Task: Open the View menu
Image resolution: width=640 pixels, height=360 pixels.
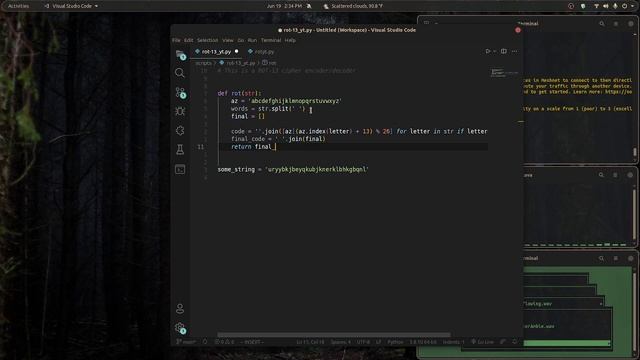Action: pos(228,40)
